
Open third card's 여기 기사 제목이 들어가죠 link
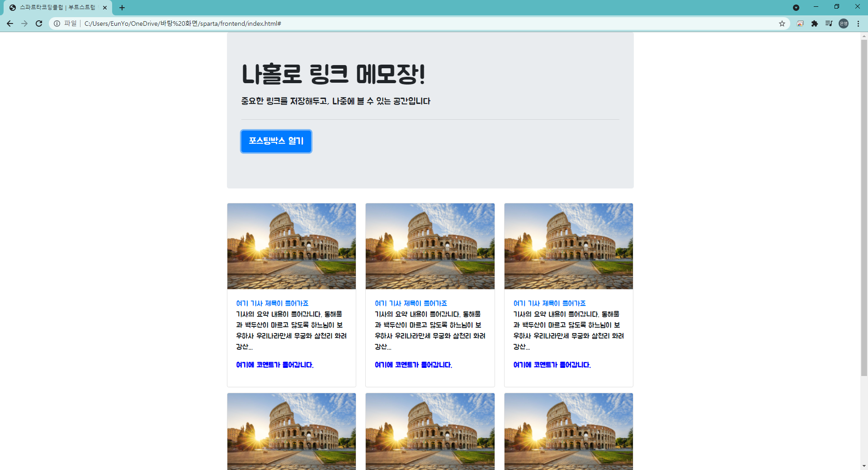coord(549,303)
